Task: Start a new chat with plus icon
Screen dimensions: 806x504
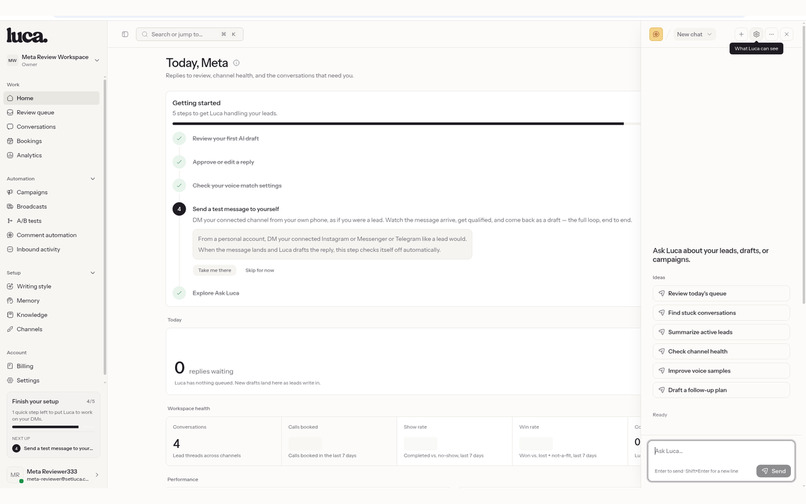Action: [x=741, y=34]
